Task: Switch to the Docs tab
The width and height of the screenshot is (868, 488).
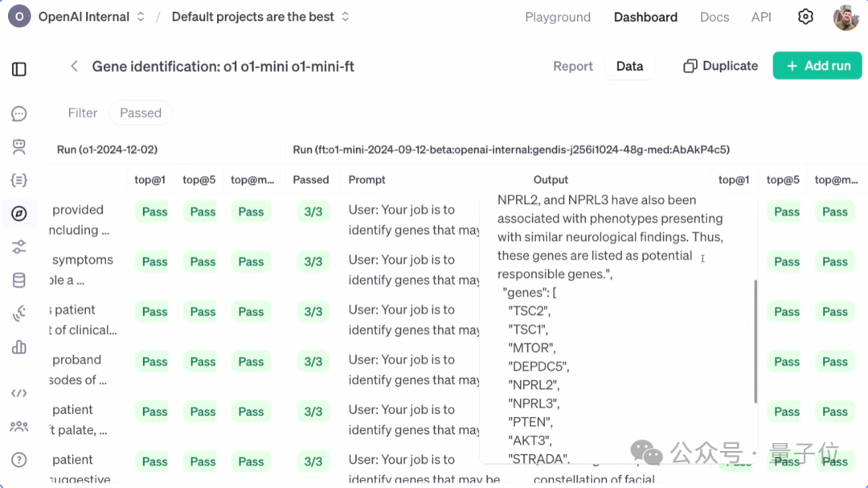Action: click(714, 17)
